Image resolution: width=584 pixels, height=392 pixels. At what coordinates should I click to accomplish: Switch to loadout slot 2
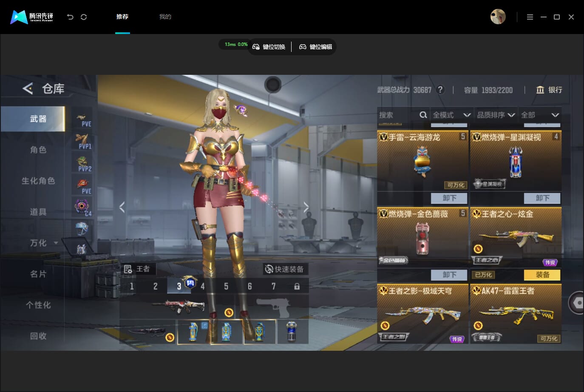click(156, 286)
